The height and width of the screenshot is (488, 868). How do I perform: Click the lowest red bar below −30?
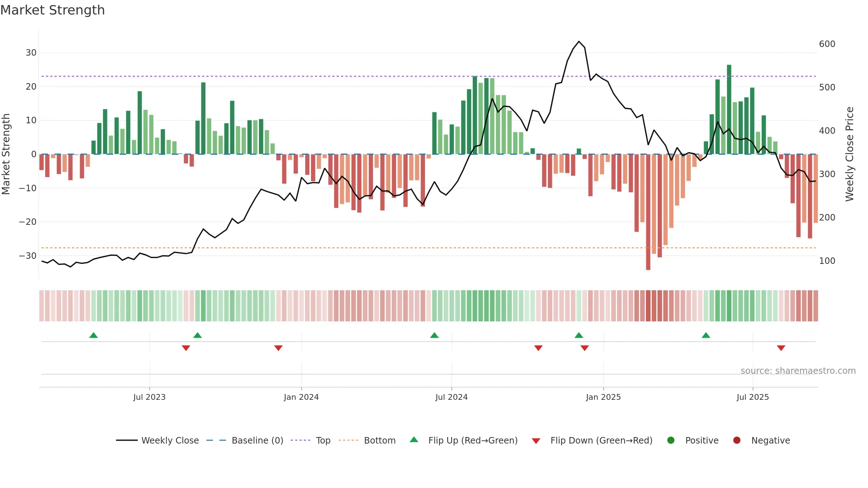click(x=648, y=212)
